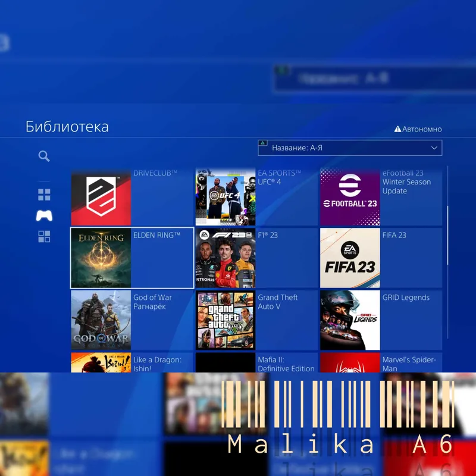The width and height of the screenshot is (476, 476).
Task: Open Grand Theft Auto V tile
Action: pos(256,320)
